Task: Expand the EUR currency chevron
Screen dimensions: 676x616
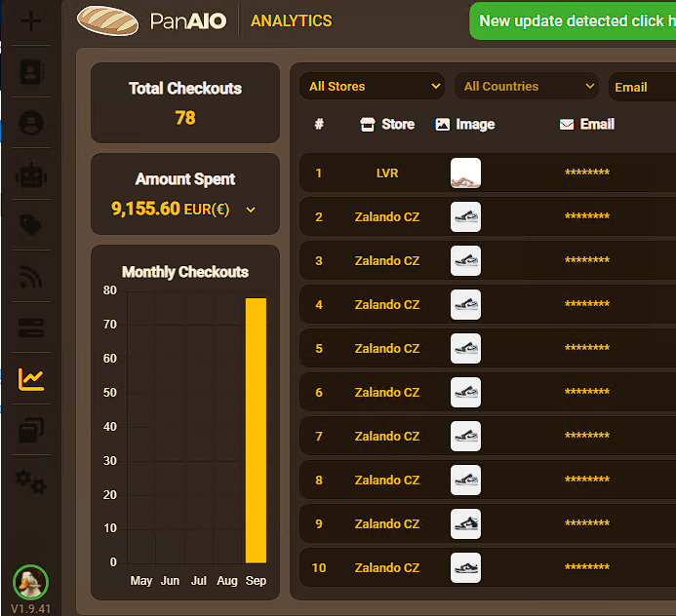Action: (251, 210)
